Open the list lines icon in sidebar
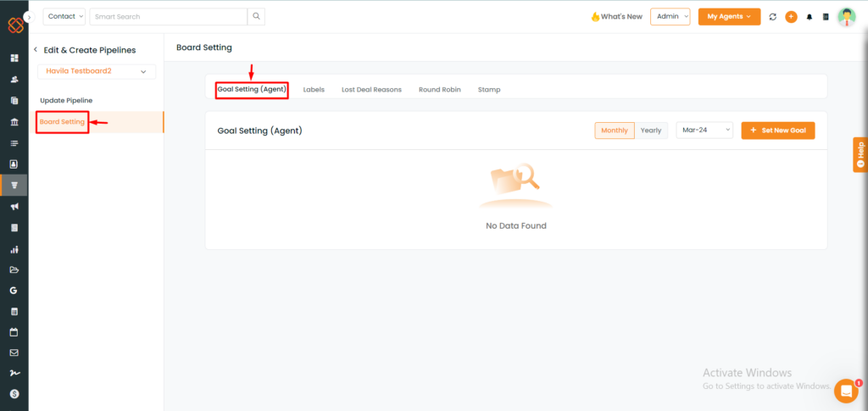This screenshot has height=411, width=868. point(14,143)
